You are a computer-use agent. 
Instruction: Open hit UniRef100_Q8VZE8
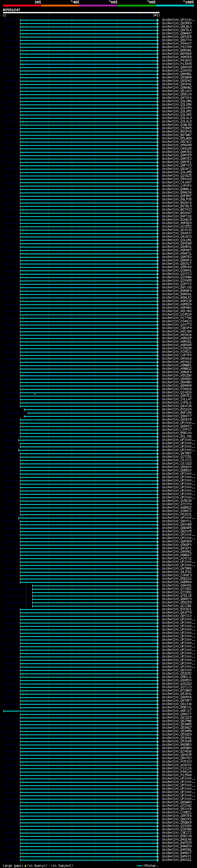177,37
